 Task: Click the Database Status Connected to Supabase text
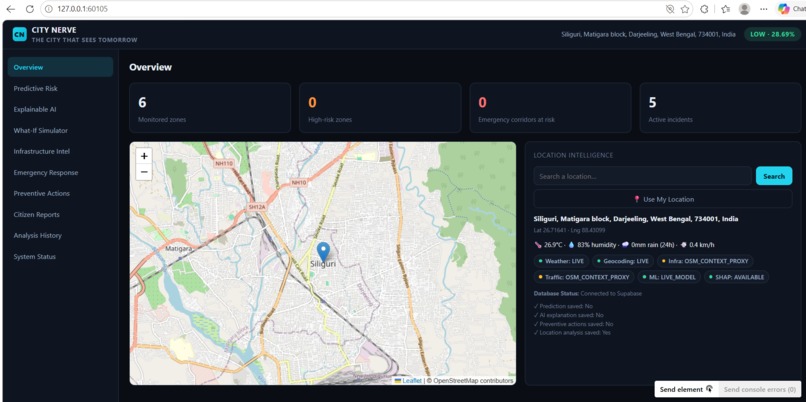(588, 294)
